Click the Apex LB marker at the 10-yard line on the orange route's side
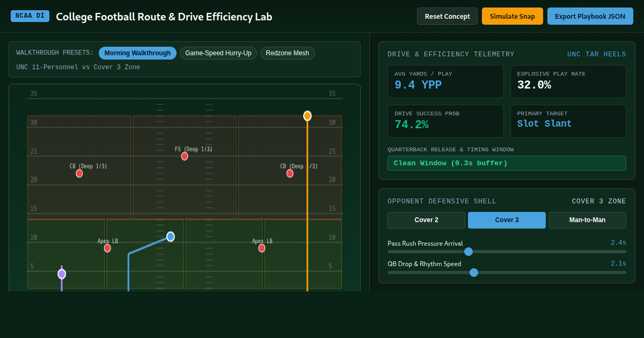The image size is (644, 338). pos(262,248)
